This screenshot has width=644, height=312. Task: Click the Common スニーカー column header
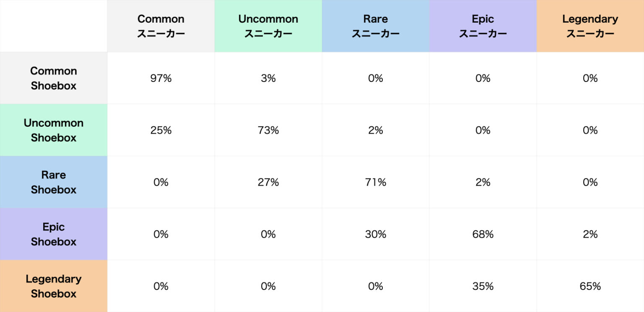[161, 26]
